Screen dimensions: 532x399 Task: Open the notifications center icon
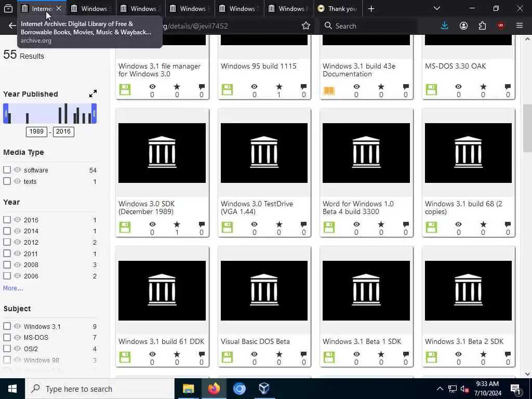[x=516, y=390]
